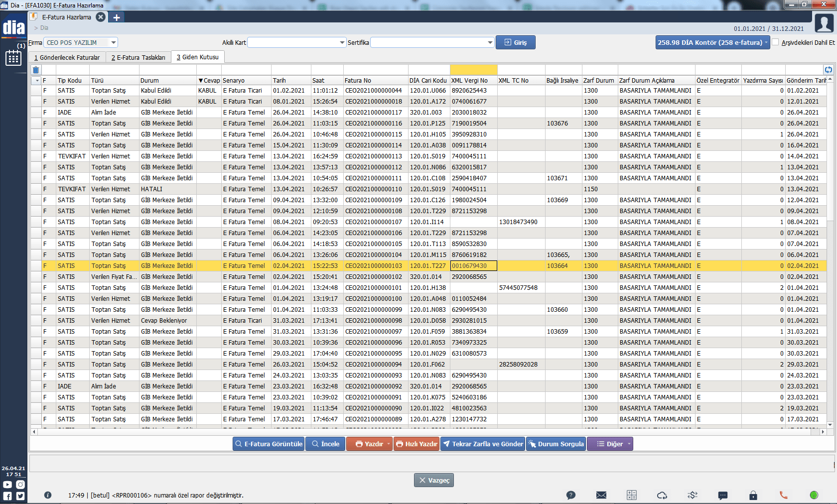The width and height of the screenshot is (837, 504).
Task: Open the Instagram icon in the sidebar
Action: click(20, 485)
